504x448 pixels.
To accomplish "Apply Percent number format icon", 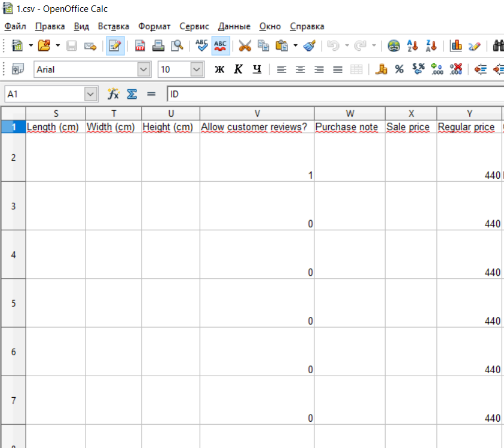I will click(399, 69).
